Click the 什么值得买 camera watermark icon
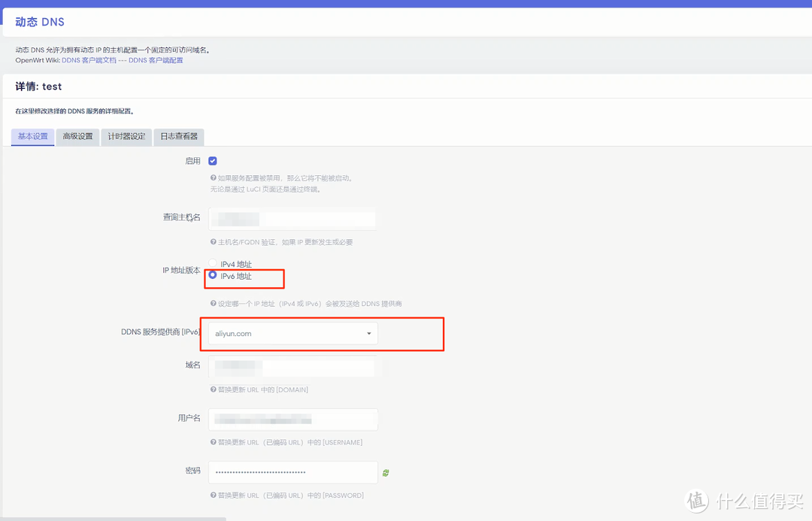This screenshot has height=521, width=812. (695, 500)
